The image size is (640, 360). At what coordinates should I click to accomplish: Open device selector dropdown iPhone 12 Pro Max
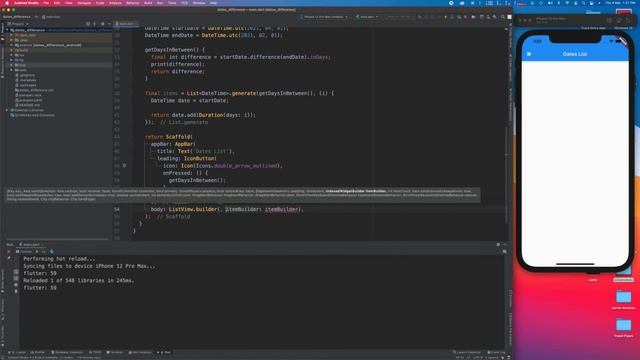click(x=324, y=17)
